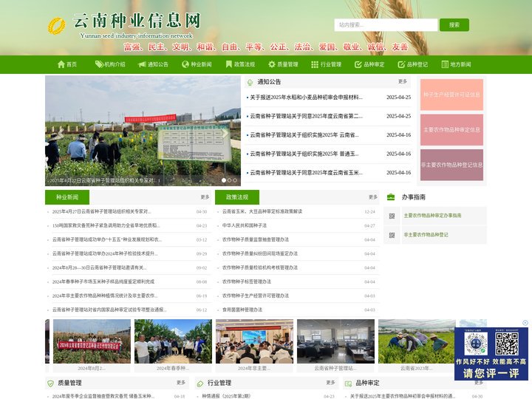Viewport: 532px width, 399px height.
Task: Click QR icon beside 非主要农作物品种登记
Action: click(392, 235)
